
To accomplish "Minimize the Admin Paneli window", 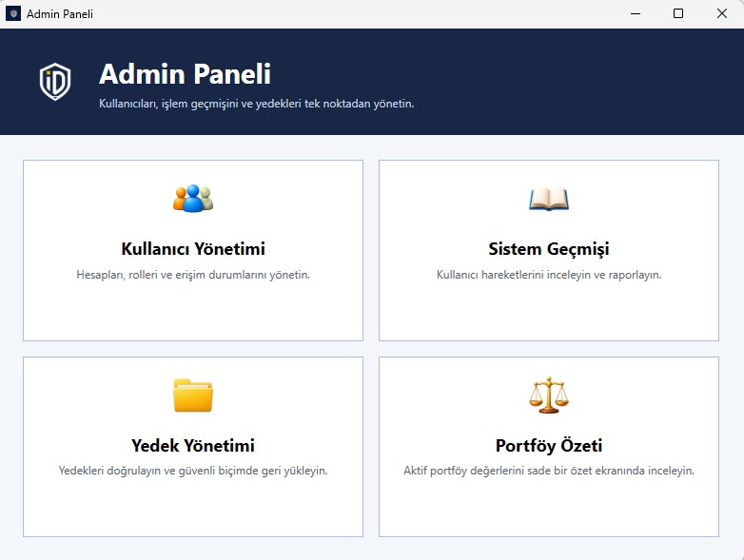I will point(636,13).
